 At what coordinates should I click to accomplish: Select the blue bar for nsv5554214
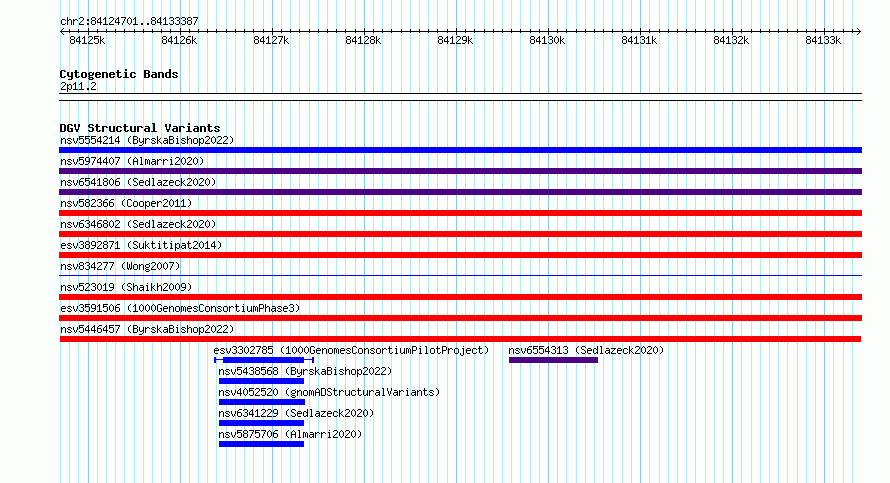point(460,150)
